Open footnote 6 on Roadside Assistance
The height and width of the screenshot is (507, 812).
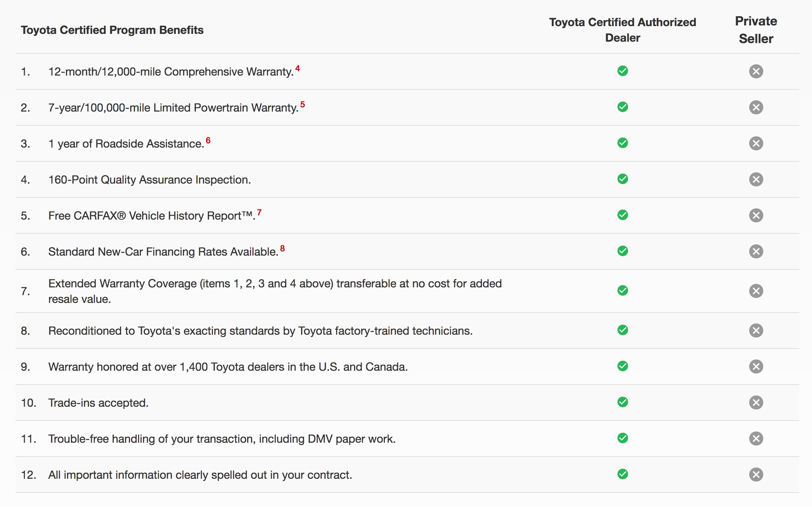(208, 141)
